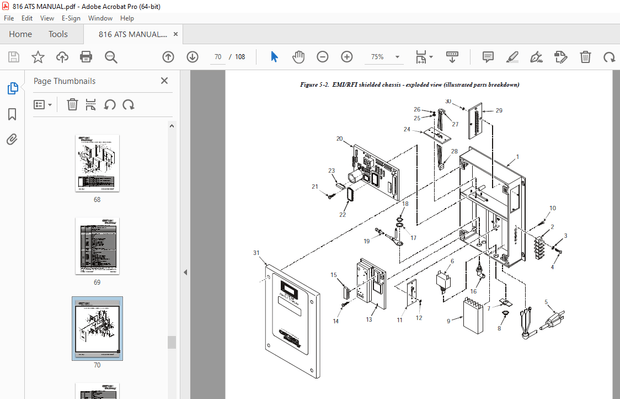The image size is (620, 399).
Task: Zoom in with the plus button
Action: pos(347,57)
